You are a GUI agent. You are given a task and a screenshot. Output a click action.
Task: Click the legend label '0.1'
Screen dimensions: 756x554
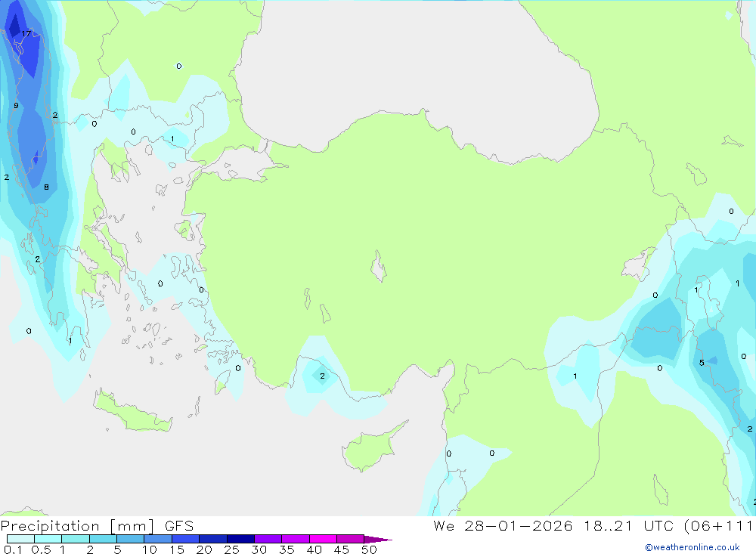(x=13, y=549)
